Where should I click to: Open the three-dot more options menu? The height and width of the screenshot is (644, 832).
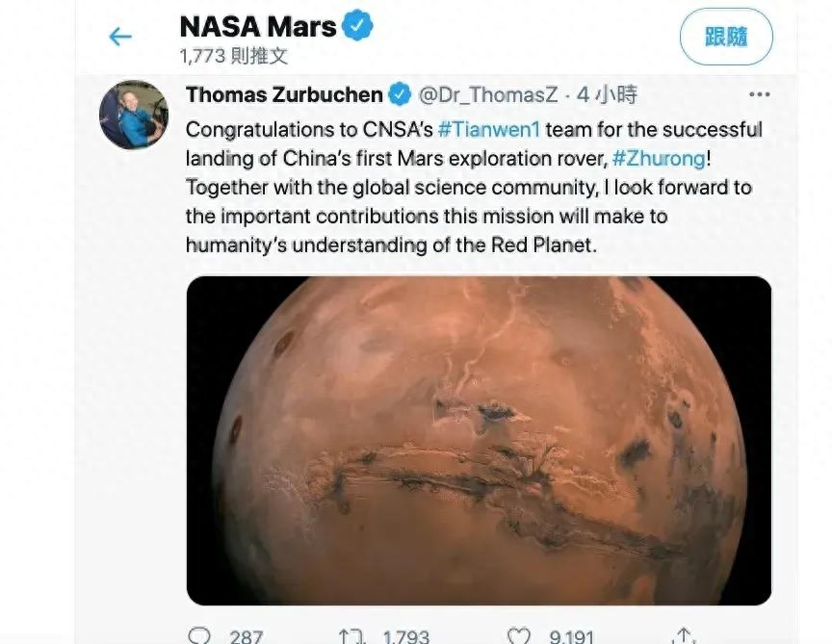tap(760, 94)
